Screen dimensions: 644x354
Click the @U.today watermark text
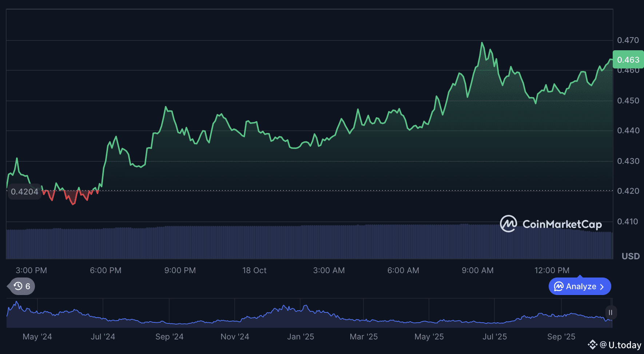coord(620,345)
